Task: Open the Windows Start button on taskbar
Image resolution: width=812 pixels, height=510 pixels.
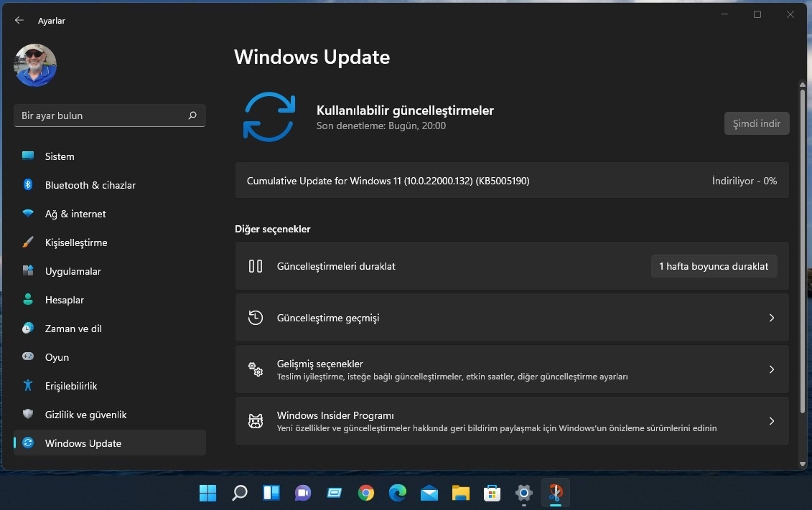Action: tap(207, 493)
